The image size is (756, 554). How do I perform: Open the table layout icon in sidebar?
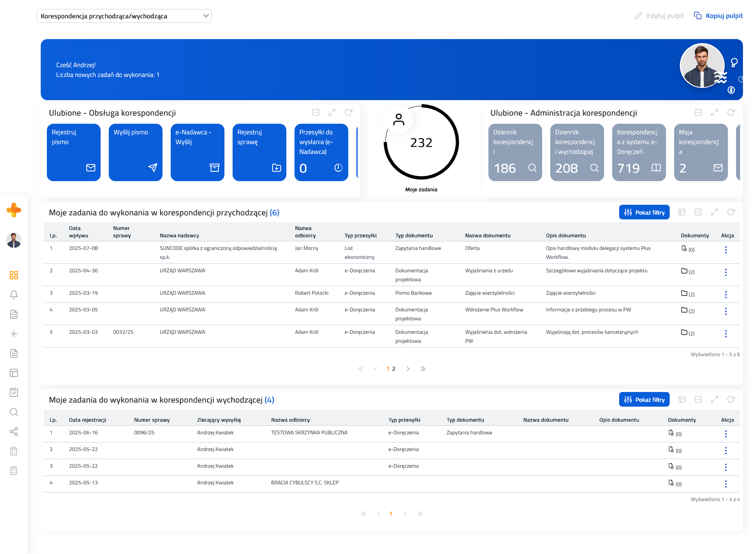pyautogui.click(x=14, y=373)
